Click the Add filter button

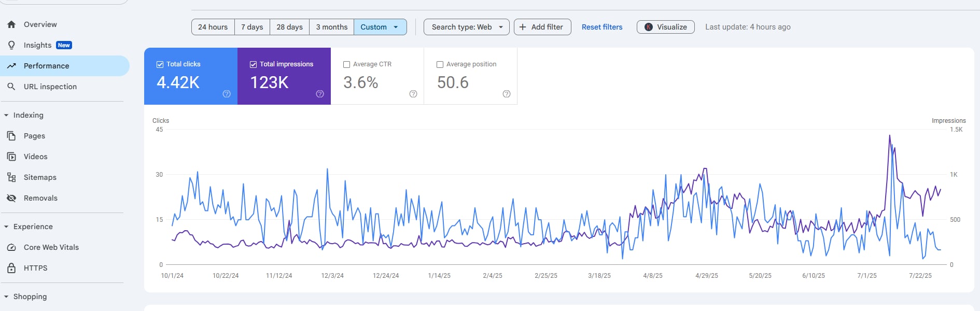click(542, 27)
